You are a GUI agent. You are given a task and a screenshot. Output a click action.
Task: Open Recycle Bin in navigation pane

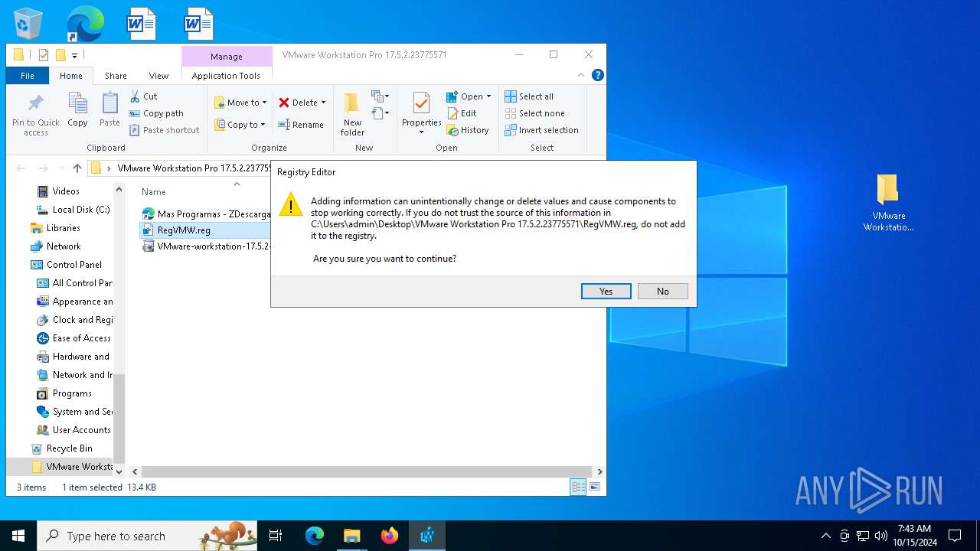coord(69,448)
